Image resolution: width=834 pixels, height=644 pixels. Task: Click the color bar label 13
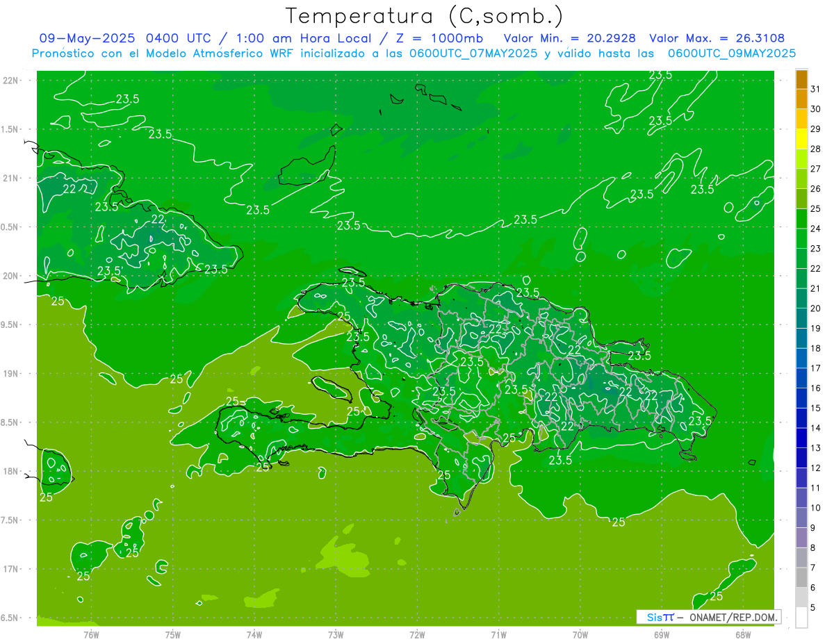tap(816, 448)
